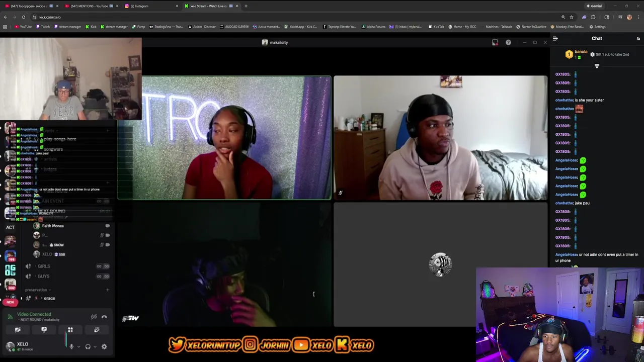Select the xelo Stream Kick tab
Screen dimensions: 644x362
tap(211, 6)
